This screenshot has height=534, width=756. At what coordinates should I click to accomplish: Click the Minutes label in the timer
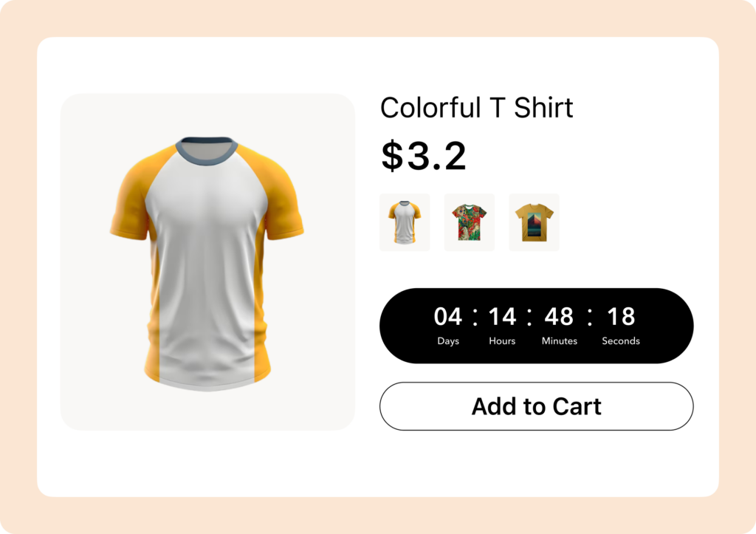[x=560, y=341]
